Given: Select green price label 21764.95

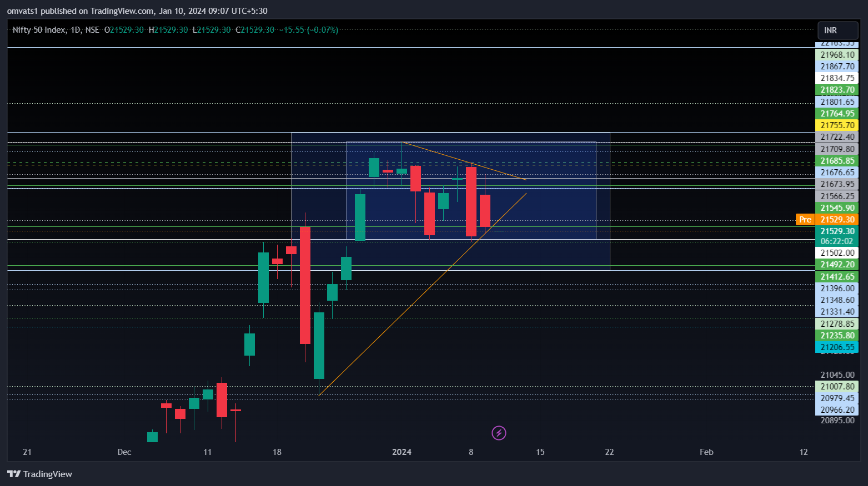Looking at the screenshot, I should click(x=837, y=114).
